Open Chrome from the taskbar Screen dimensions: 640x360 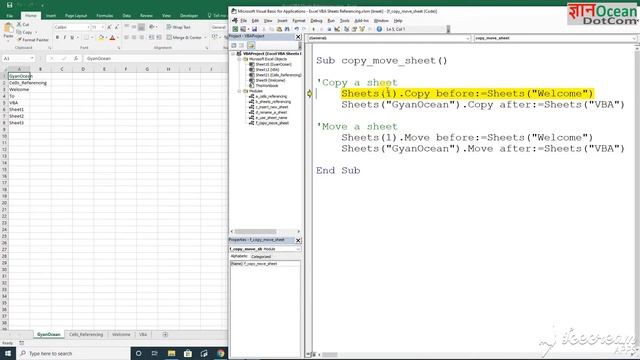click(x=221, y=353)
